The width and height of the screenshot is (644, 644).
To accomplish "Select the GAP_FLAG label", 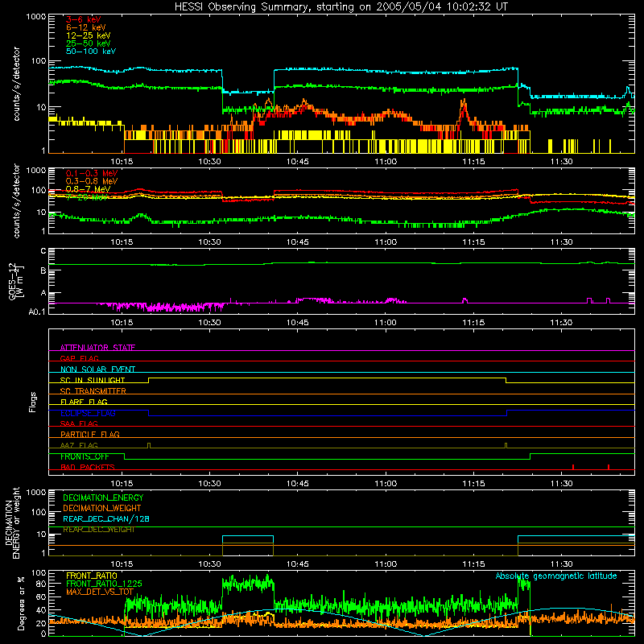I will click(79, 358).
